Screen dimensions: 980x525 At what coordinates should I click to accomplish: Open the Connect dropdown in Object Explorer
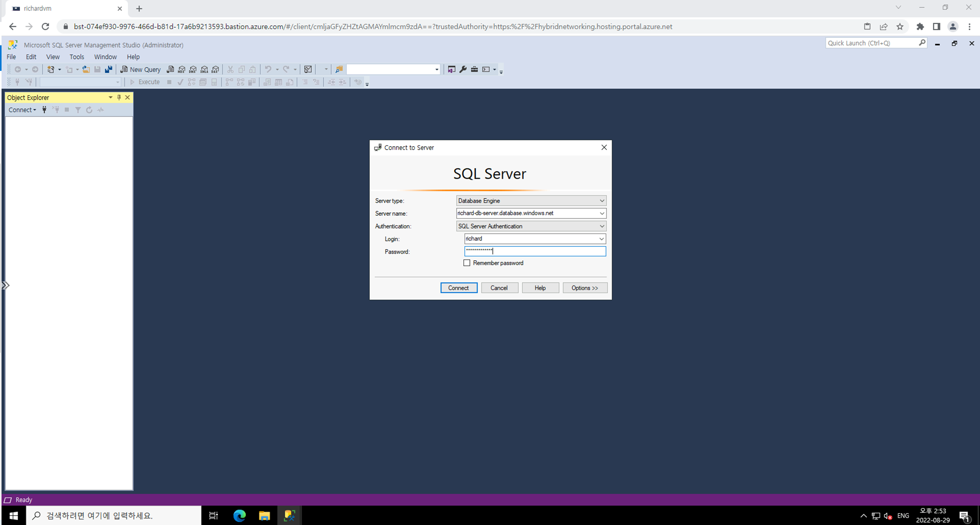tap(22, 110)
